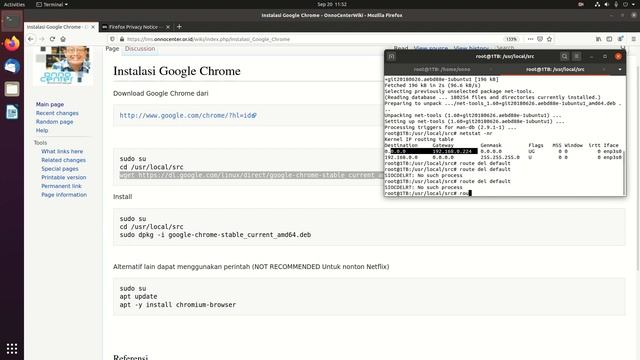Open the Files manager dock icon
Screen dimensions: 640x360
coord(11,89)
